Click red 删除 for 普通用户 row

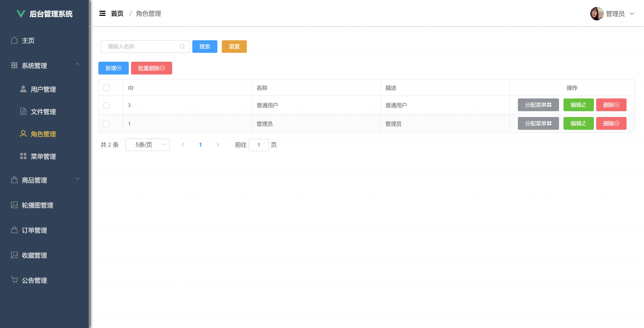(x=611, y=105)
